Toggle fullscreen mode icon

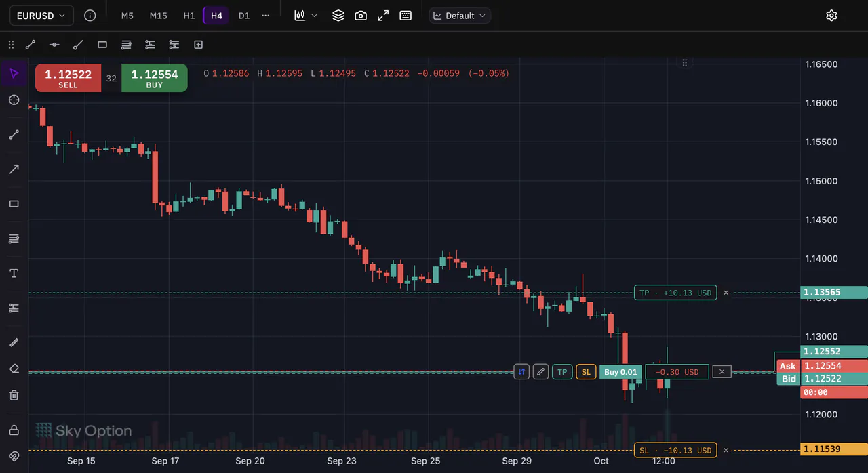[x=383, y=15]
